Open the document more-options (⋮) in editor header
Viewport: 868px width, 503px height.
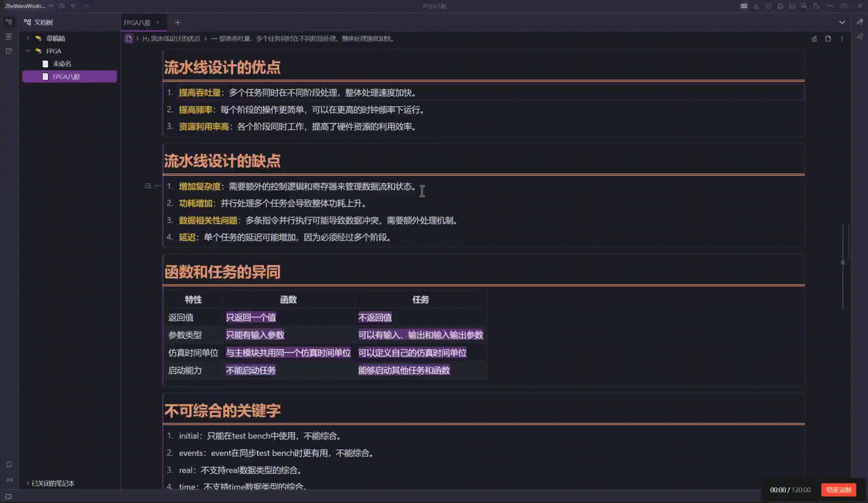coord(842,39)
